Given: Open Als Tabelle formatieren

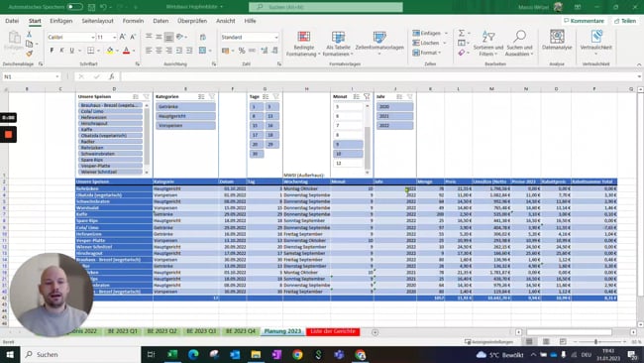Looking at the screenshot, I should [x=338, y=44].
